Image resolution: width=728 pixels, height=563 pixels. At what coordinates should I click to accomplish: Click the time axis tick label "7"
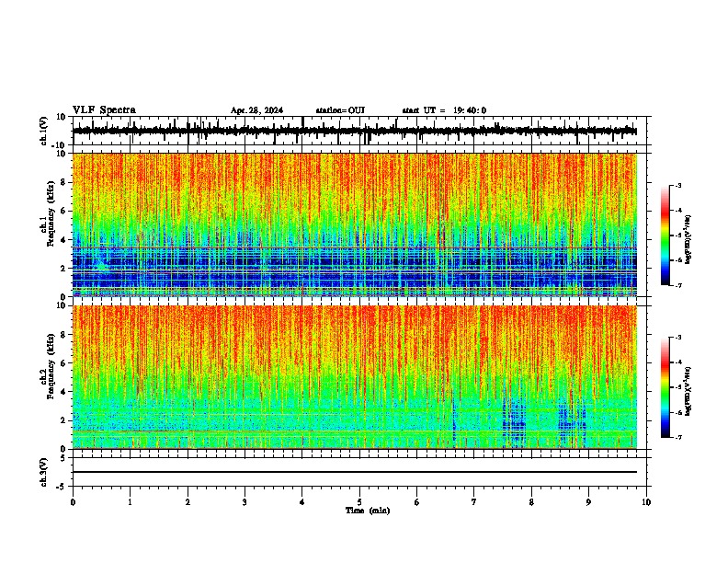point(474,502)
